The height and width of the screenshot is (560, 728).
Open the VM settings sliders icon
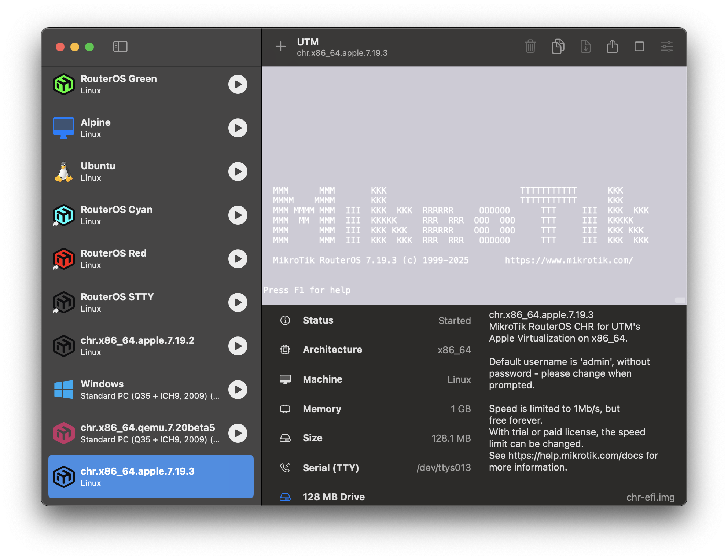point(667,47)
